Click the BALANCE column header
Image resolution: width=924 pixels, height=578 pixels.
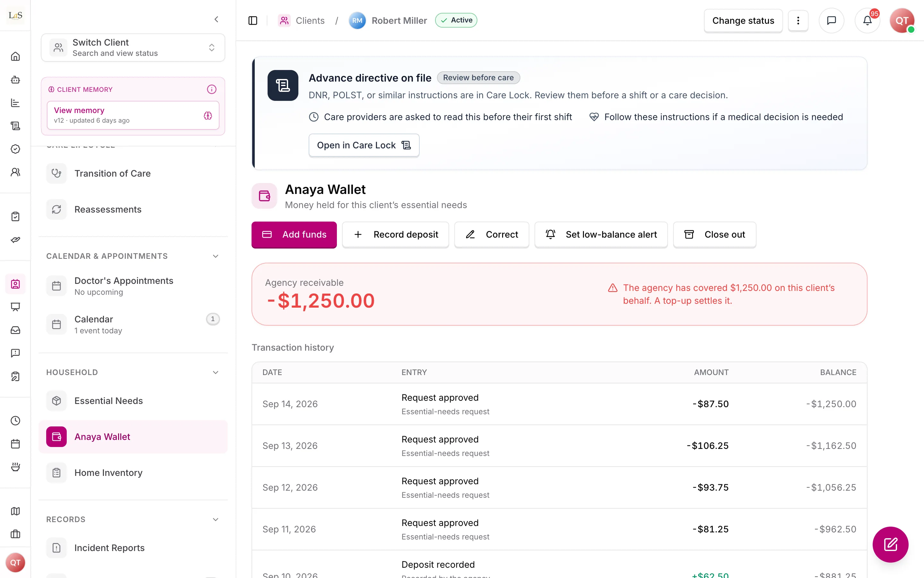coord(838,372)
